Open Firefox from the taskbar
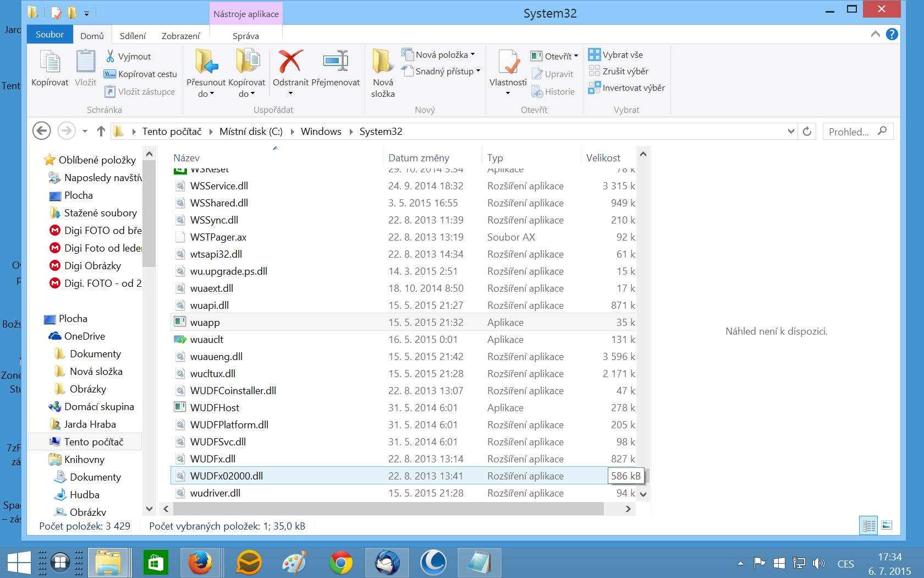924x578 pixels. pos(200,563)
